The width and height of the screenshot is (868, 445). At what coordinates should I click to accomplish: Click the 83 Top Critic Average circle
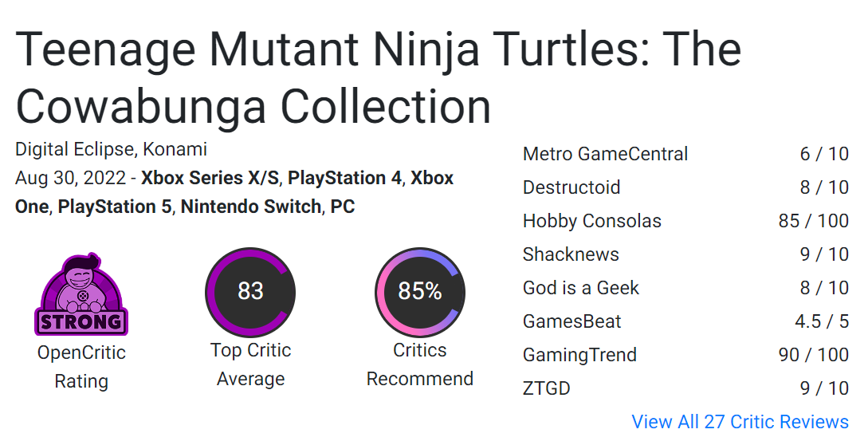coord(250,292)
